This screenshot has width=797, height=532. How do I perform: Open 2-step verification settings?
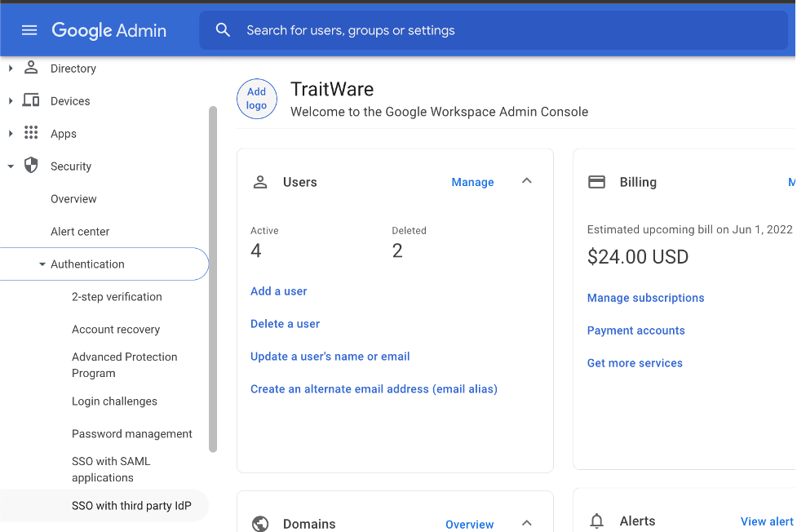(x=117, y=296)
